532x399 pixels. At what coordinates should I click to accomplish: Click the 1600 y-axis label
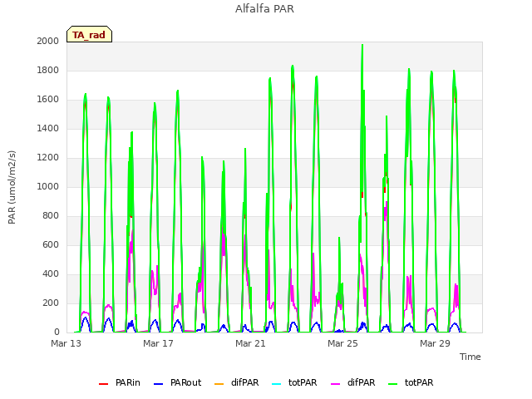point(48,100)
